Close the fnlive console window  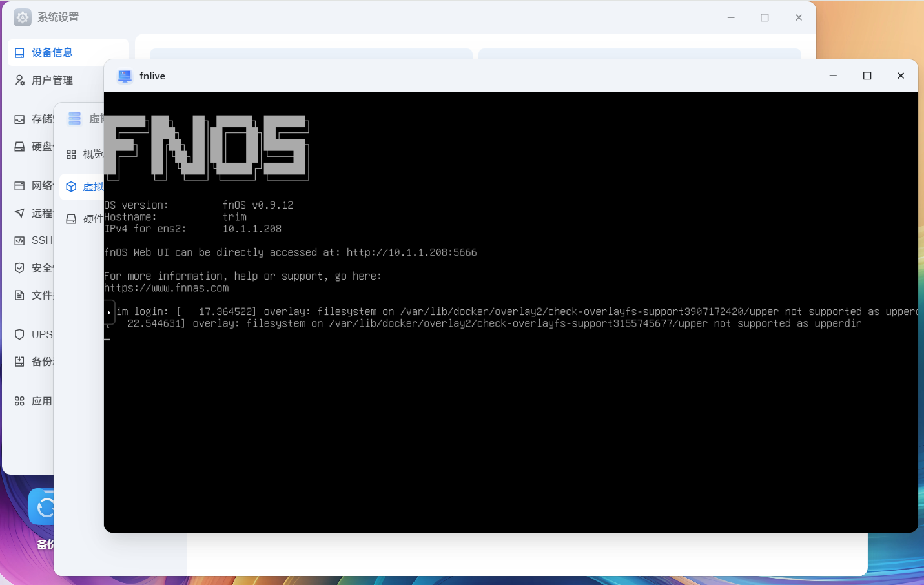[901, 76]
